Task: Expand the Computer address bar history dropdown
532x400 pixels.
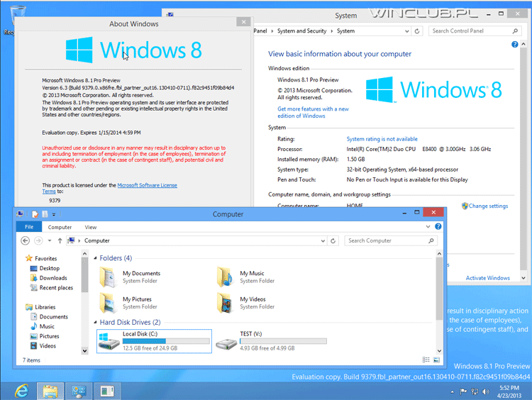Action: tap(323, 240)
